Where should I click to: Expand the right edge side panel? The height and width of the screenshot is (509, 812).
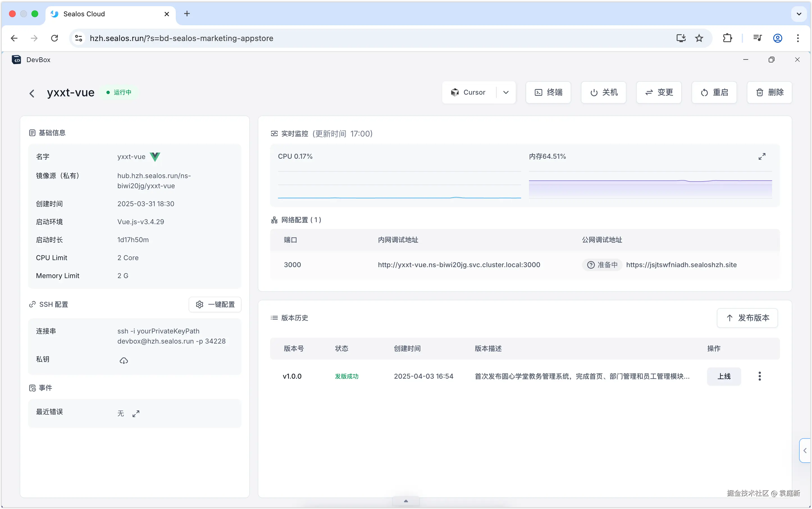tap(806, 450)
